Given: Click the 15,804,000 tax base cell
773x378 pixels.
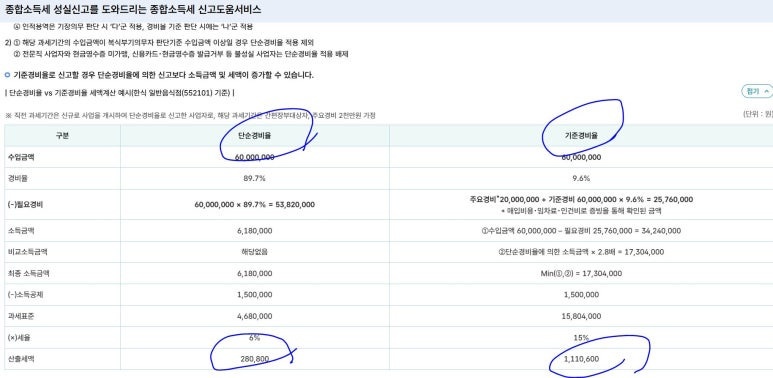Looking at the screenshot, I should coord(581,316).
